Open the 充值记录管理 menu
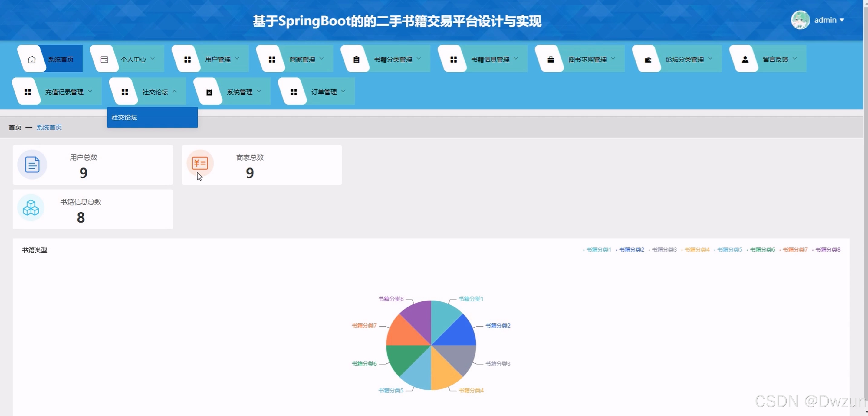This screenshot has height=416, width=868. [x=64, y=92]
